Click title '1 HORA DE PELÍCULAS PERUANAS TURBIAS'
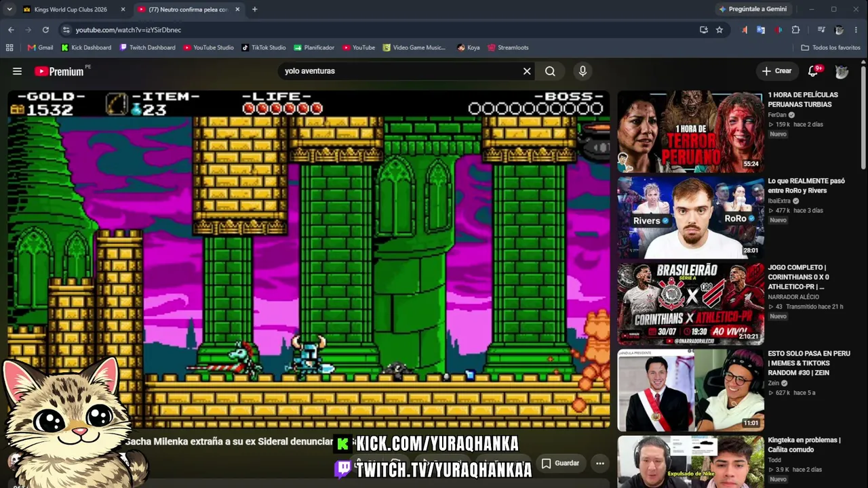This screenshot has width=868, height=488. click(x=803, y=100)
